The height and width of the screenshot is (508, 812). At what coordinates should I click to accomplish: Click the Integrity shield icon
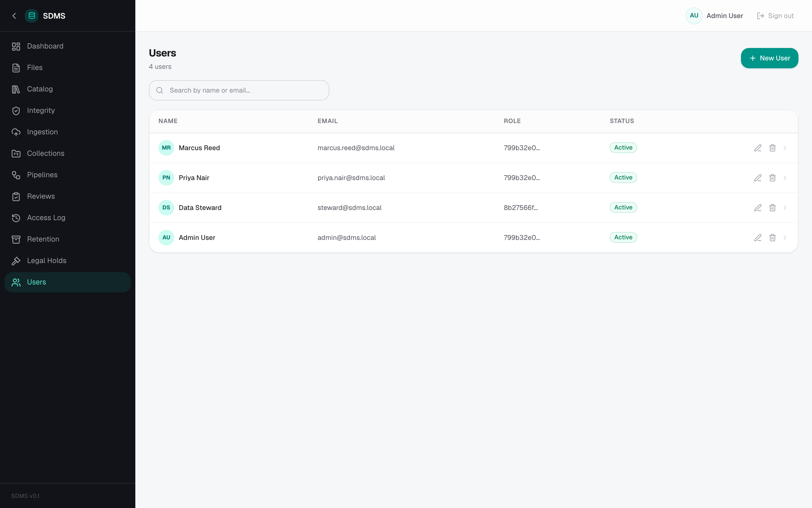point(16,111)
